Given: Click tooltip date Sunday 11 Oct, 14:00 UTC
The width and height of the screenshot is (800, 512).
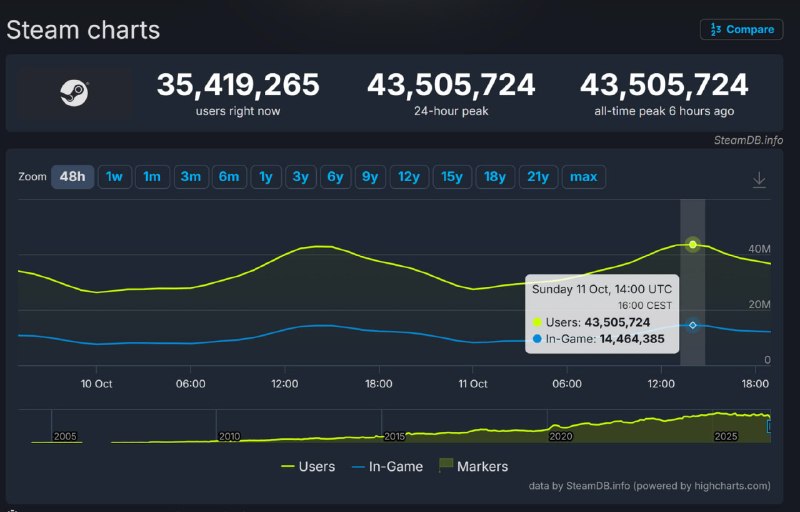Looking at the screenshot, I should pos(602,290).
